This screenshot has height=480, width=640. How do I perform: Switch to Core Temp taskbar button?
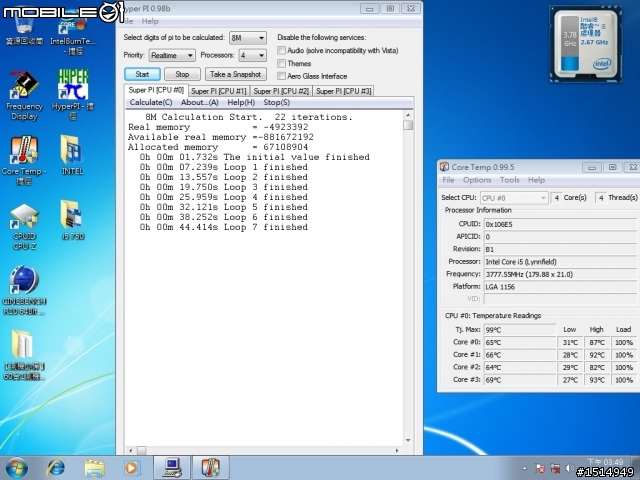pyautogui.click(x=210, y=468)
